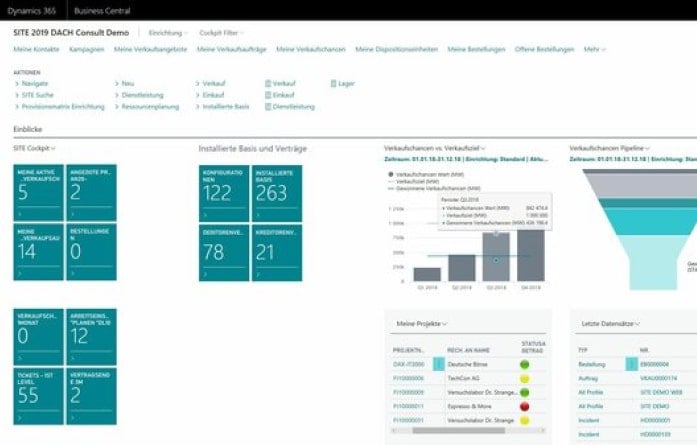Open Meine Verkaufsaufträge tile showing 14

click(38, 252)
